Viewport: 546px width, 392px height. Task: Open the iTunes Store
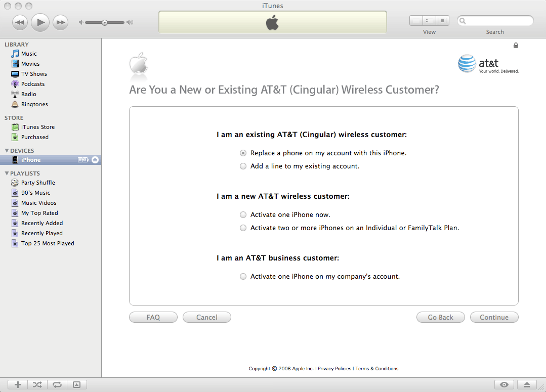click(51, 127)
